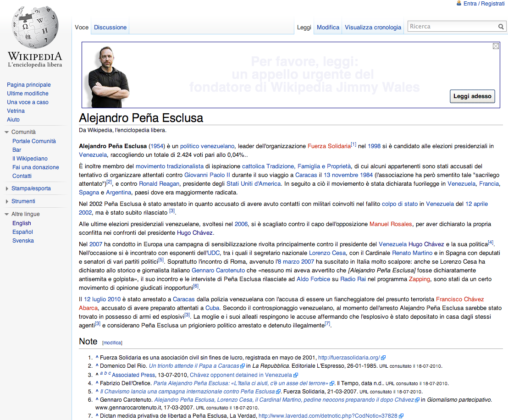Open the Cuba link
This screenshot has width=508, height=420.
pos(213,308)
